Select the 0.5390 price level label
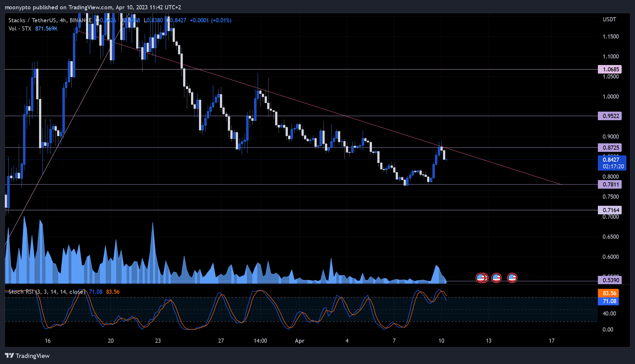The width and height of the screenshot is (635, 364). [x=610, y=280]
